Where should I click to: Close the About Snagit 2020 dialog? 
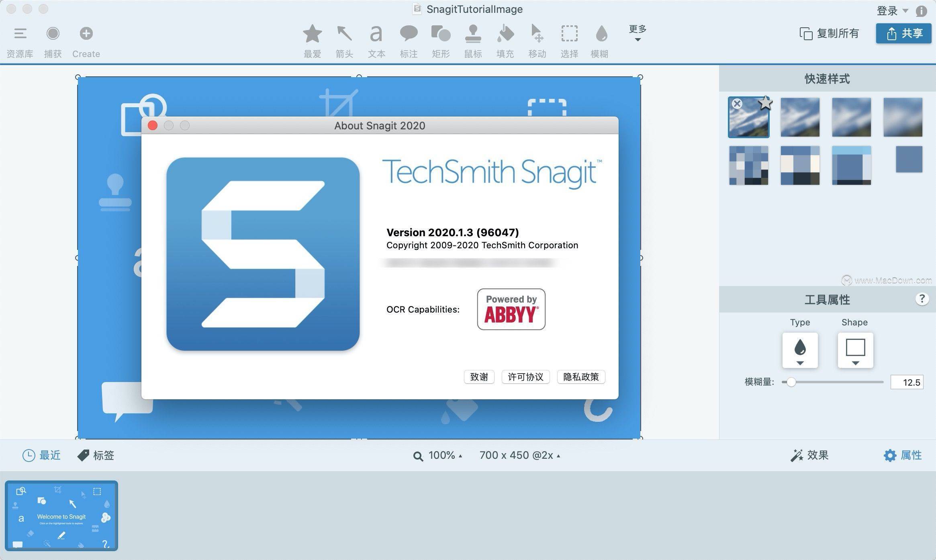coord(153,125)
